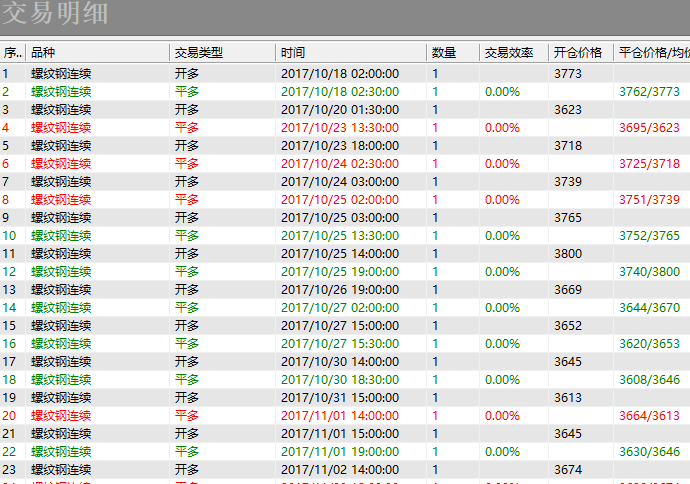This screenshot has width=690, height=484.
Task: Click open price 3623 in row 3
Action: coord(568,110)
